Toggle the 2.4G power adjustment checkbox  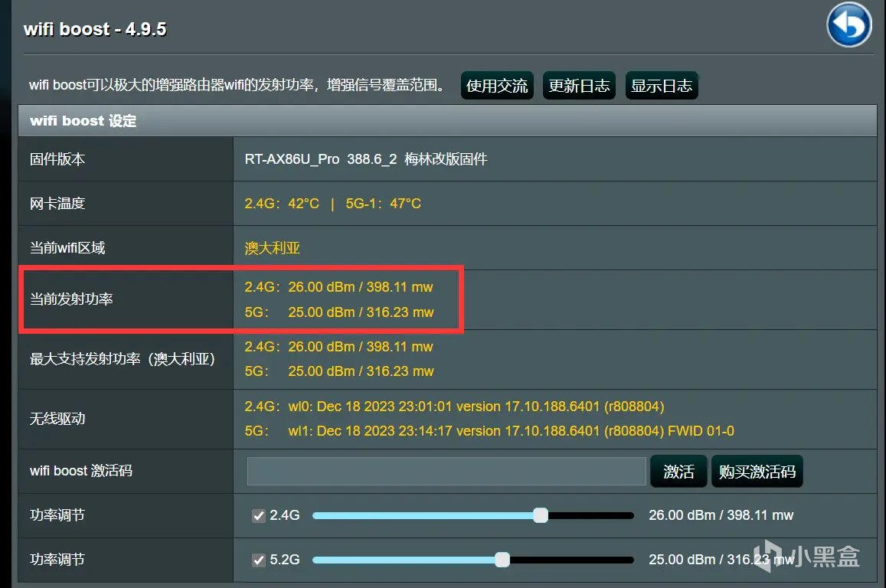tap(259, 516)
